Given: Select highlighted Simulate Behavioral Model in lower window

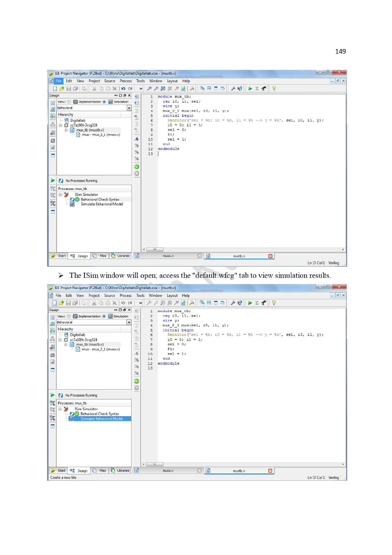Looking at the screenshot, I should click(x=101, y=419).
